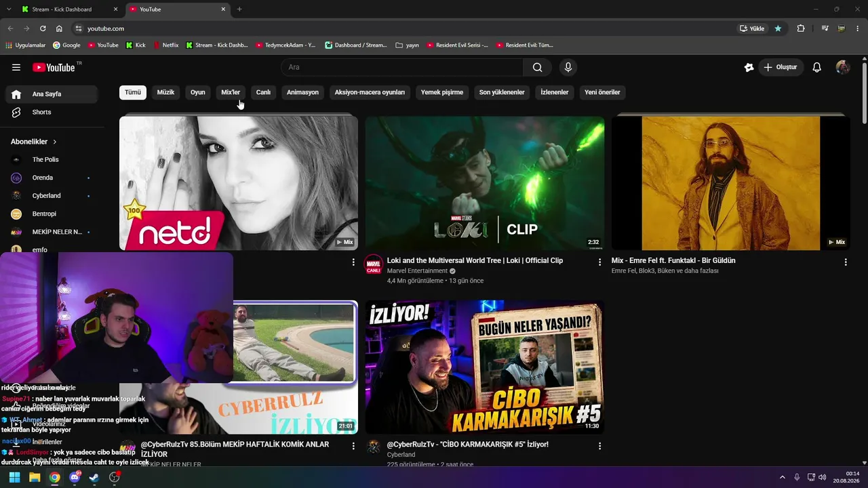Open the Chrome extensions puzzle icon

801,28
